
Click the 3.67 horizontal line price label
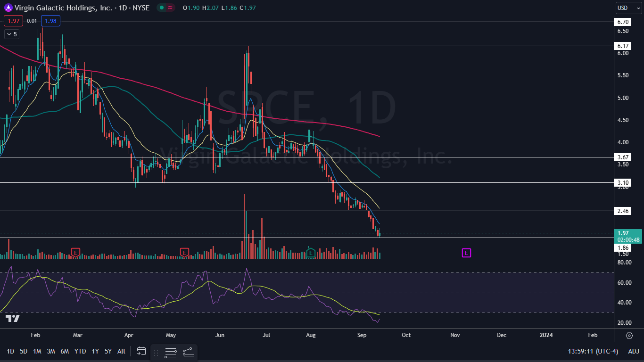pyautogui.click(x=623, y=157)
